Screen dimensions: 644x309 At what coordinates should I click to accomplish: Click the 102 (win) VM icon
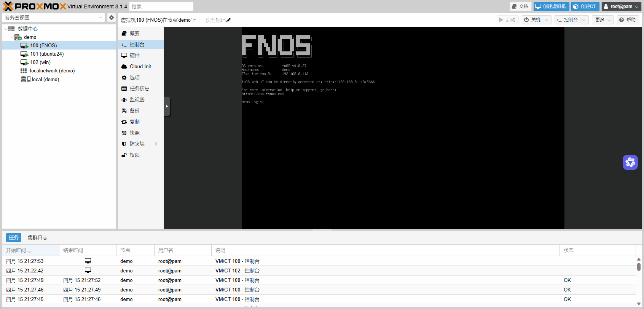click(24, 62)
